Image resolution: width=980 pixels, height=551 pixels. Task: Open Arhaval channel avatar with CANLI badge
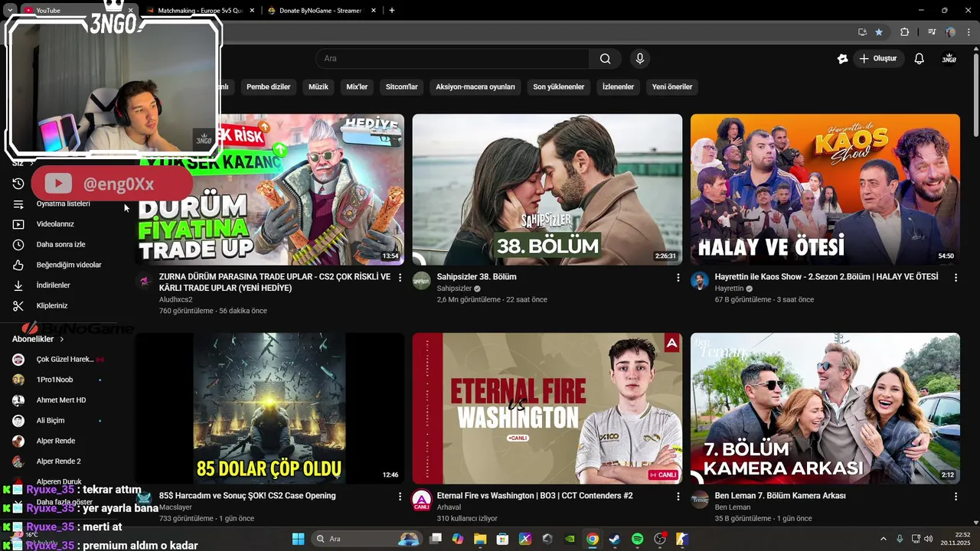pyautogui.click(x=422, y=500)
